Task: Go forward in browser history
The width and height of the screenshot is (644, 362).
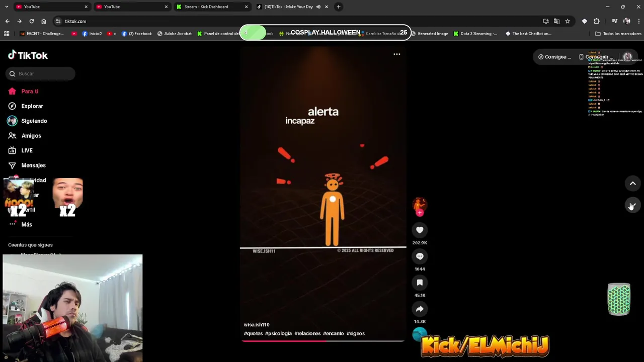Action: [19, 21]
